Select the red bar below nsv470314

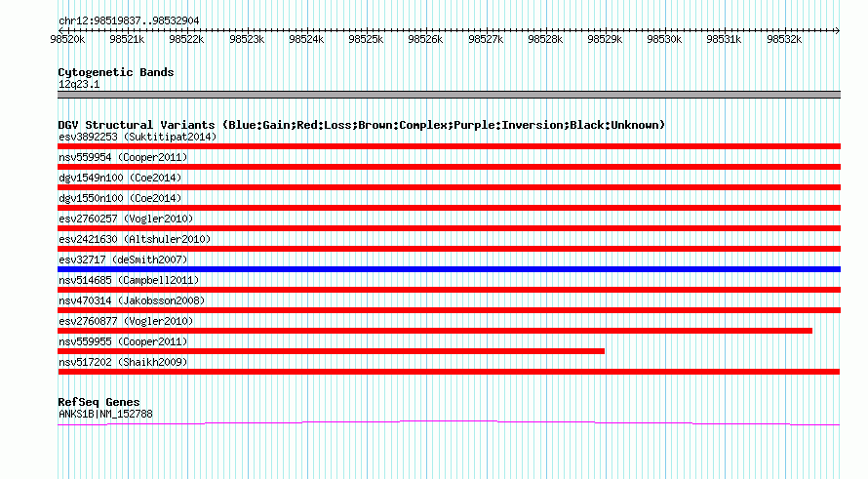(x=449, y=310)
